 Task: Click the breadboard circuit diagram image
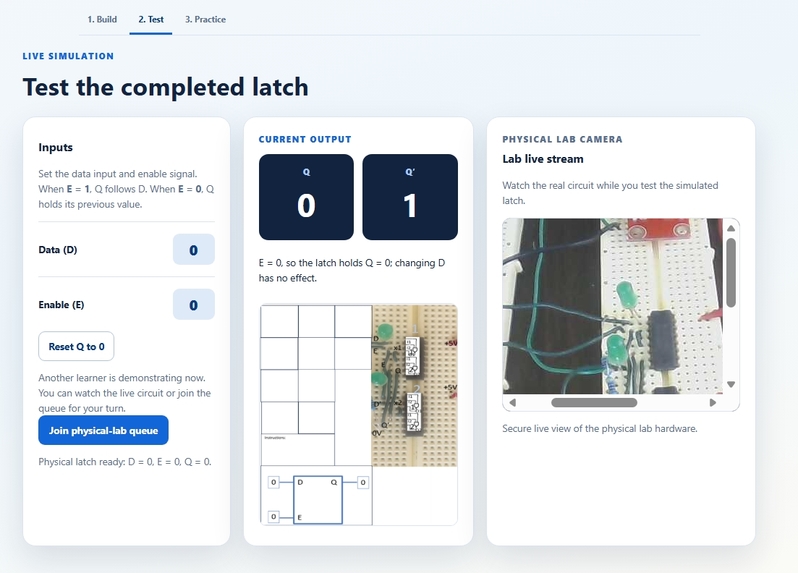point(415,385)
